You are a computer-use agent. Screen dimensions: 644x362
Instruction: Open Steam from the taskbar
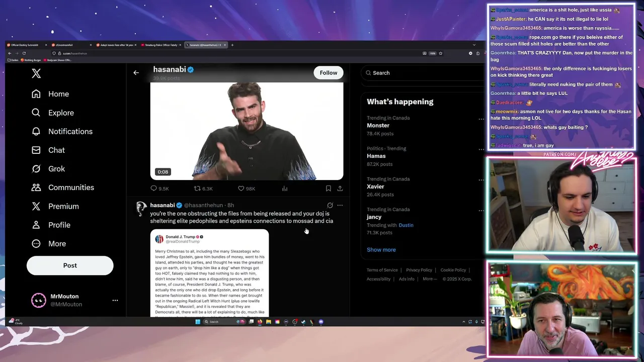pyautogui.click(x=303, y=322)
